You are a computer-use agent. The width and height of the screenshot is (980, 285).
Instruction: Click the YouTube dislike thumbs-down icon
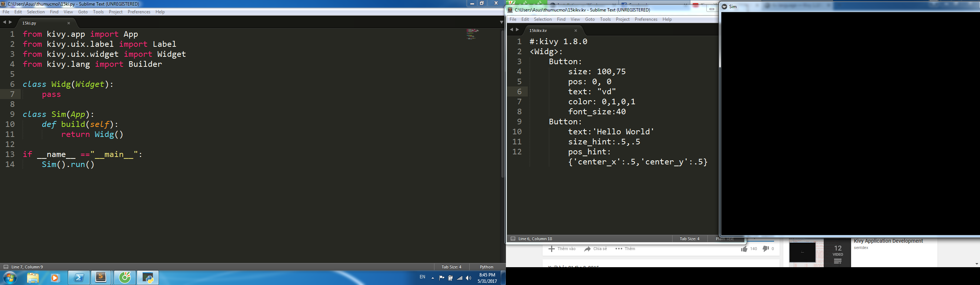766,249
